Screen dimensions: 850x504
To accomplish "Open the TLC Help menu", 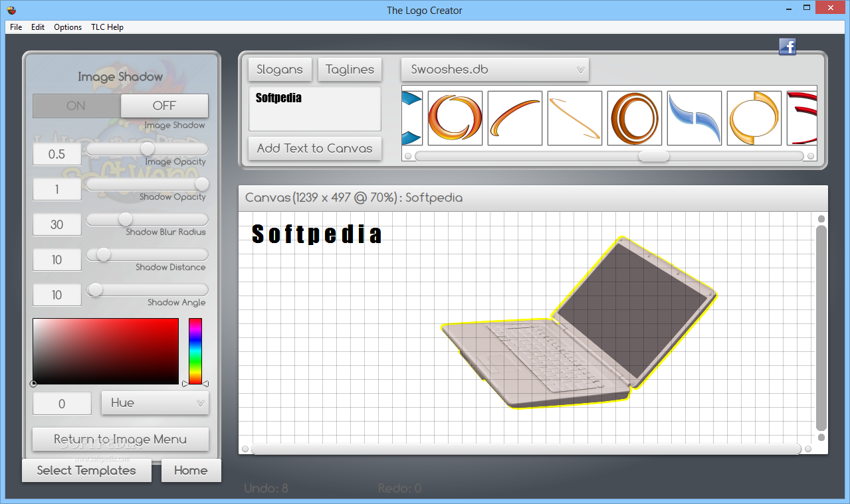I will tap(107, 27).
